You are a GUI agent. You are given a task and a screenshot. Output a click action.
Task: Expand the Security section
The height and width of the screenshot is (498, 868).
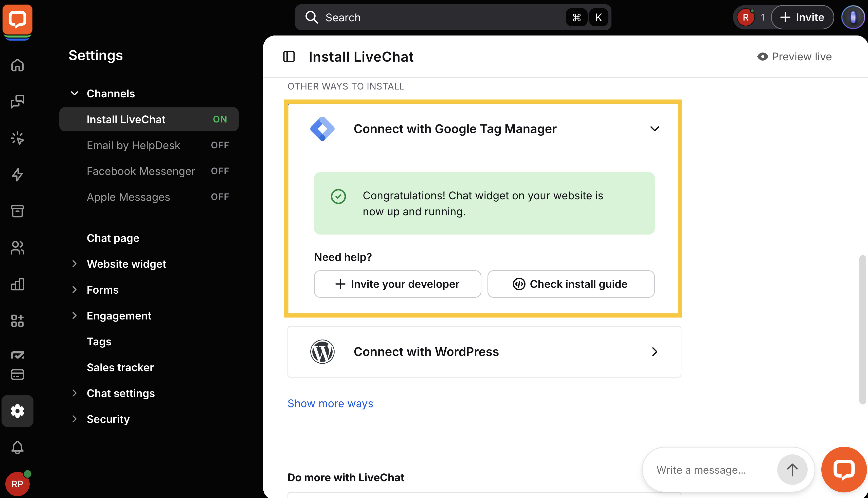(x=74, y=419)
